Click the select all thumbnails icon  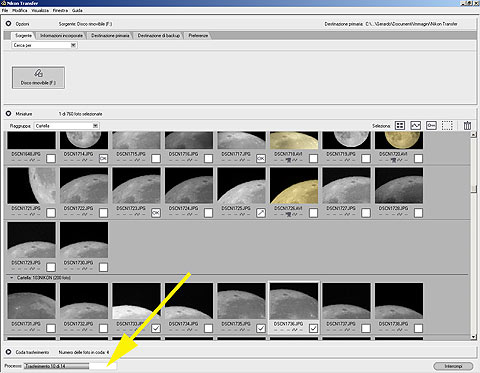coord(400,126)
